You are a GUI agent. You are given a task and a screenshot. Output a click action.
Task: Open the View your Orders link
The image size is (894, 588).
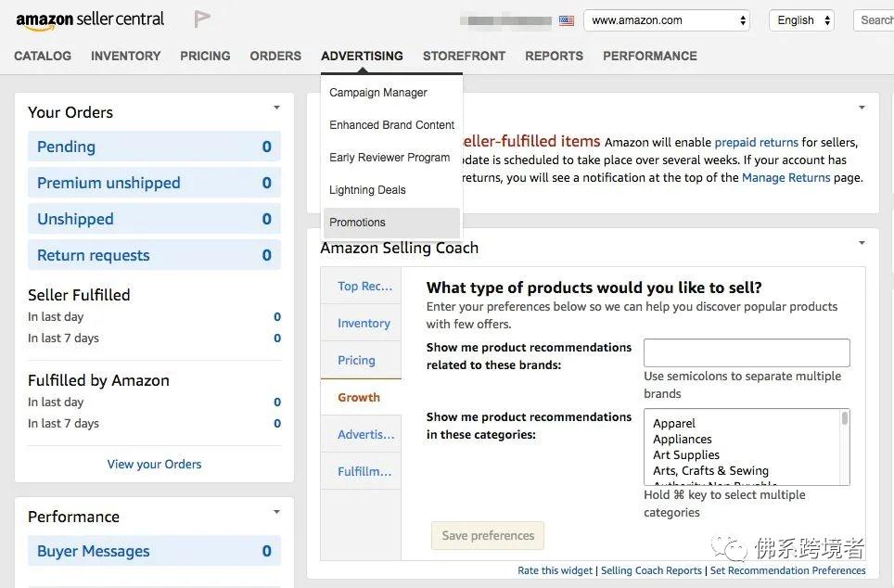[154, 465]
